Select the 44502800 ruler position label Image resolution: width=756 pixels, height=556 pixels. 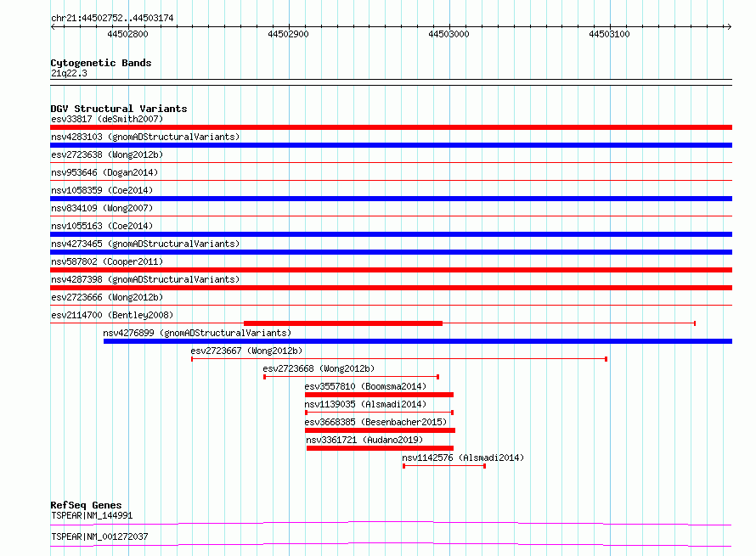tap(127, 34)
